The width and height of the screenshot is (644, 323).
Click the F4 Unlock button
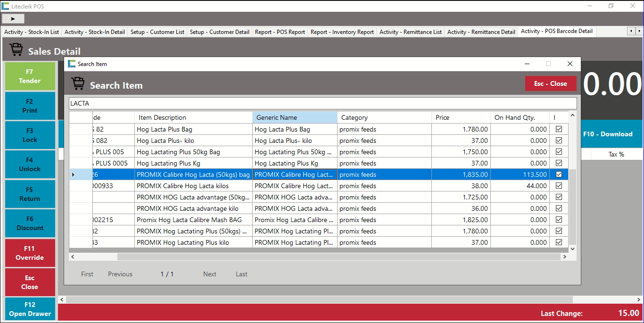[30, 164]
